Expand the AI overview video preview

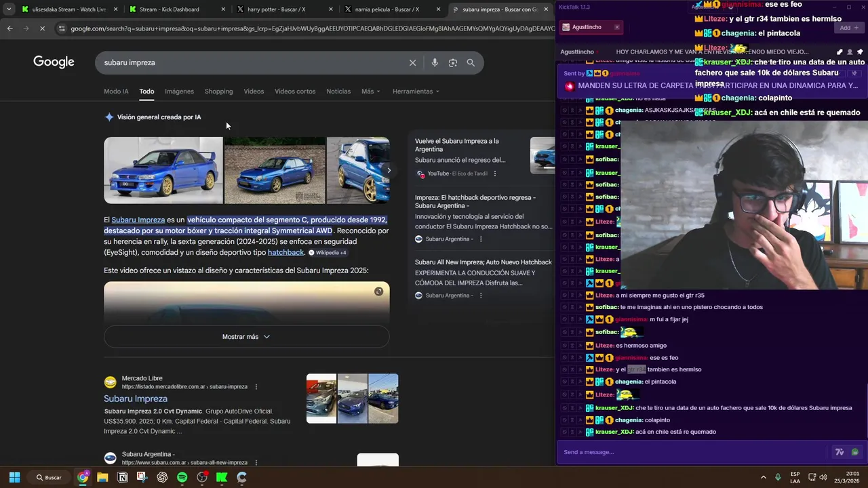[x=378, y=291]
